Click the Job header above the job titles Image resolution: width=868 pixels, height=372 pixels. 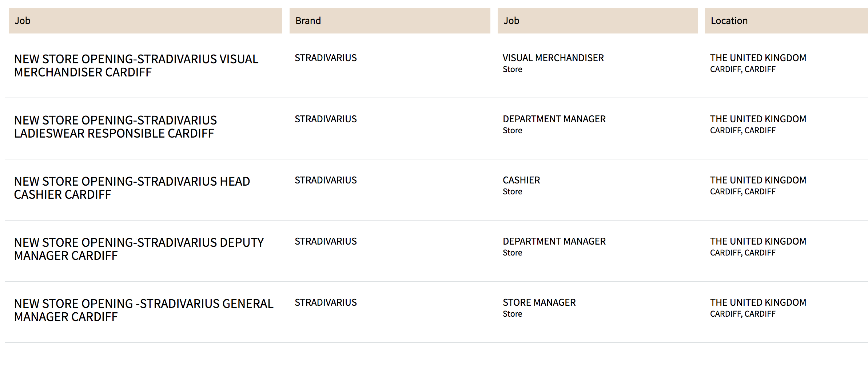pos(23,21)
